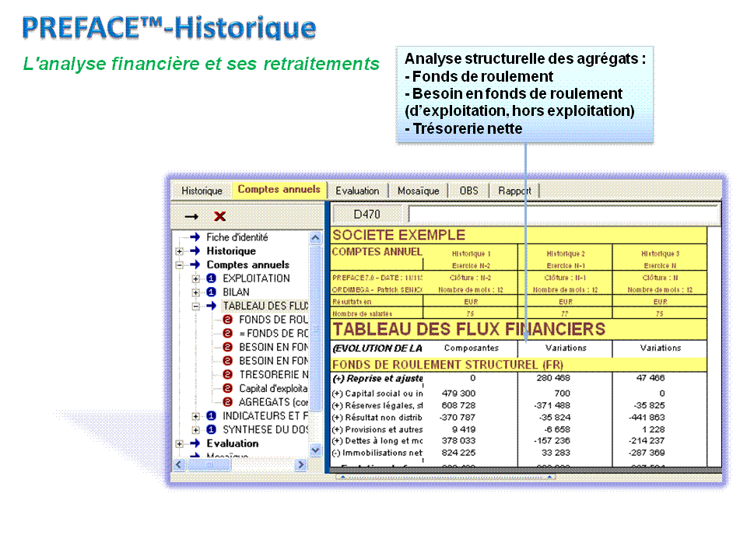Select the = FONDS DE RC tree item
This screenshot has height=560, width=747.
[273, 334]
